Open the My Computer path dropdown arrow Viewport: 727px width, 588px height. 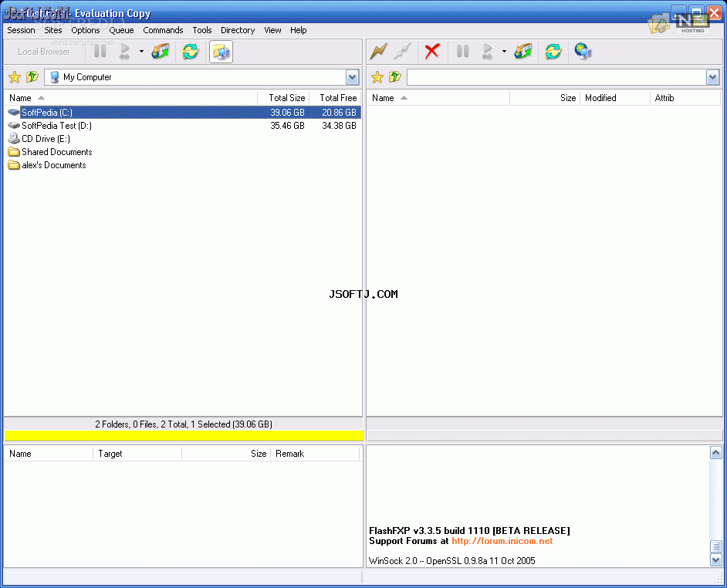point(353,77)
